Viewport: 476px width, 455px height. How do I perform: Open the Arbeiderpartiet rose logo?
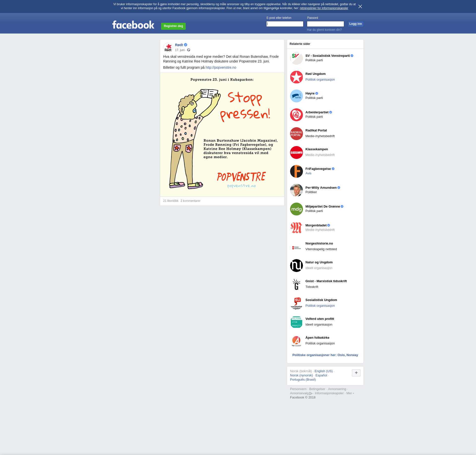[x=297, y=115]
